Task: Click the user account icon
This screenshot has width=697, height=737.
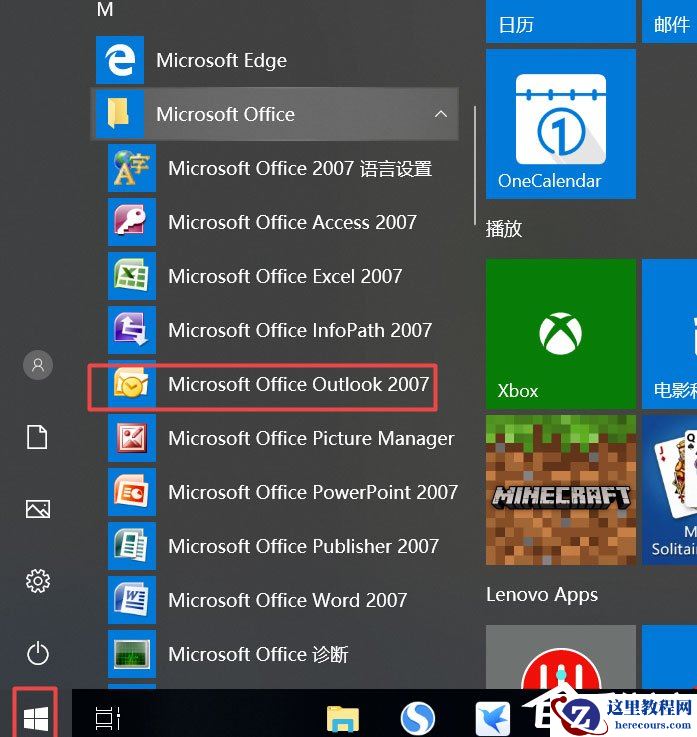Action: pos(38,365)
